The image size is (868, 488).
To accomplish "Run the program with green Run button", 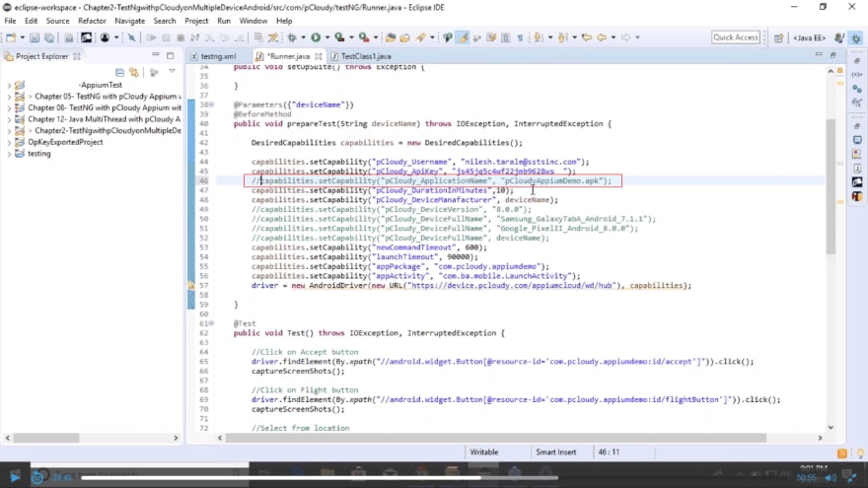I will (316, 37).
